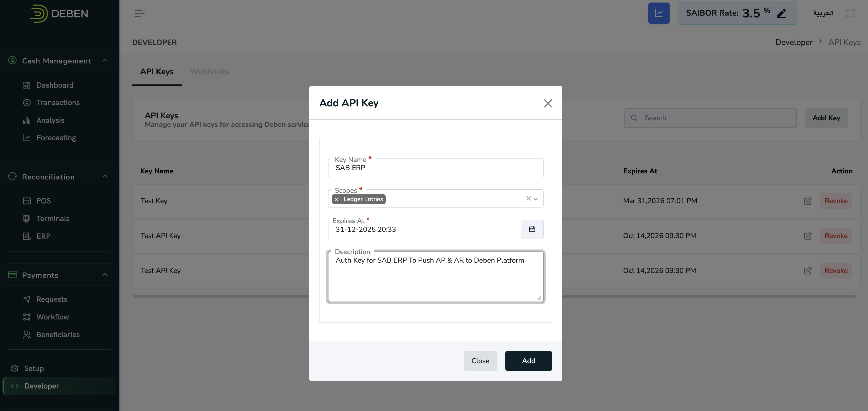Expand the Scopes dropdown arrow
Viewport: 868px width, 411px height.
[x=535, y=199]
